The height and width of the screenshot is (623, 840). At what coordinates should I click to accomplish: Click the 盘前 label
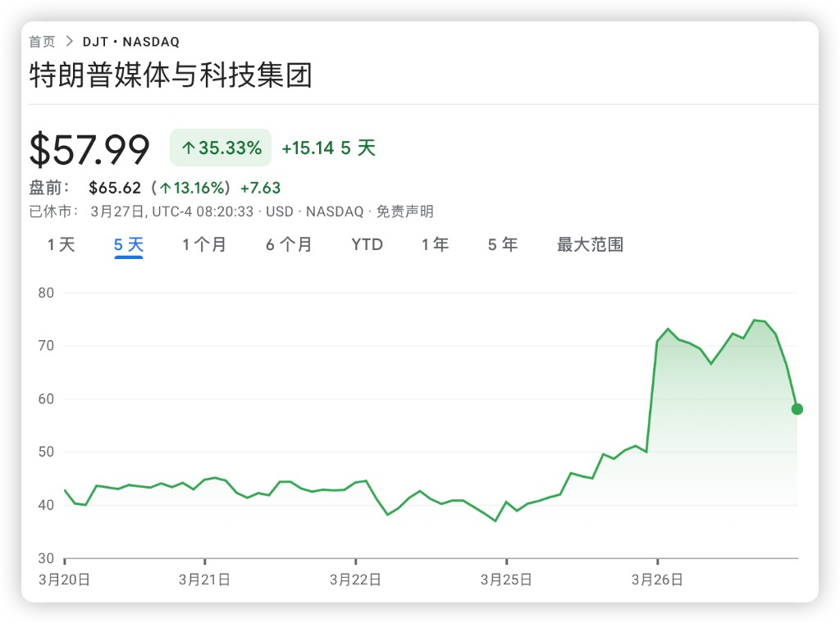pyautogui.click(x=49, y=188)
